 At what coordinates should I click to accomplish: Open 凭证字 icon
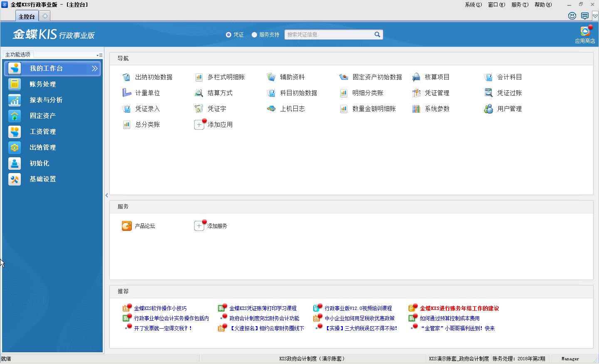tap(199, 109)
